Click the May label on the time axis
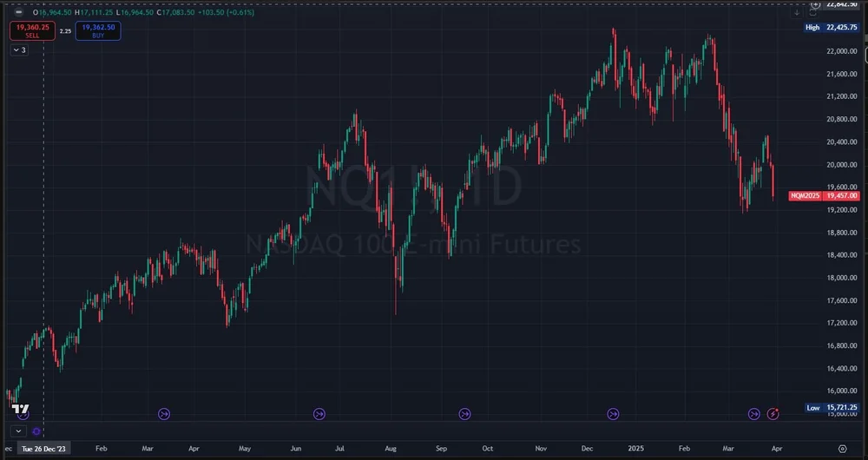The height and width of the screenshot is (460, 868). point(244,449)
